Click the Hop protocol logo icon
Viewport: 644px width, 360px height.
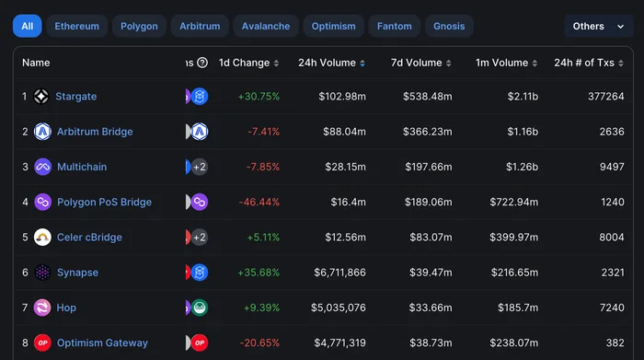pyautogui.click(x=42, y=308)
